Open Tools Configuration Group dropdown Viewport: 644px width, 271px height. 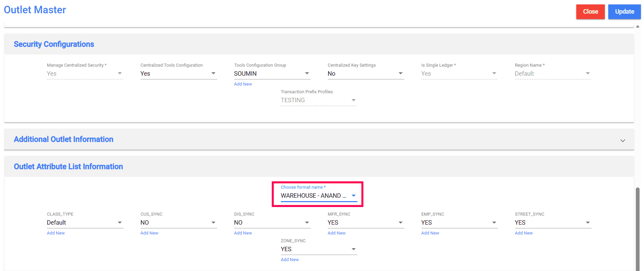pyautogui.click(x=272, y=74)
